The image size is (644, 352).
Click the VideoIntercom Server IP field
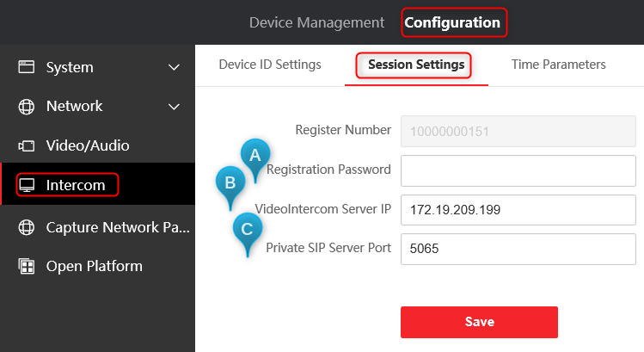[x=518, y=210]
